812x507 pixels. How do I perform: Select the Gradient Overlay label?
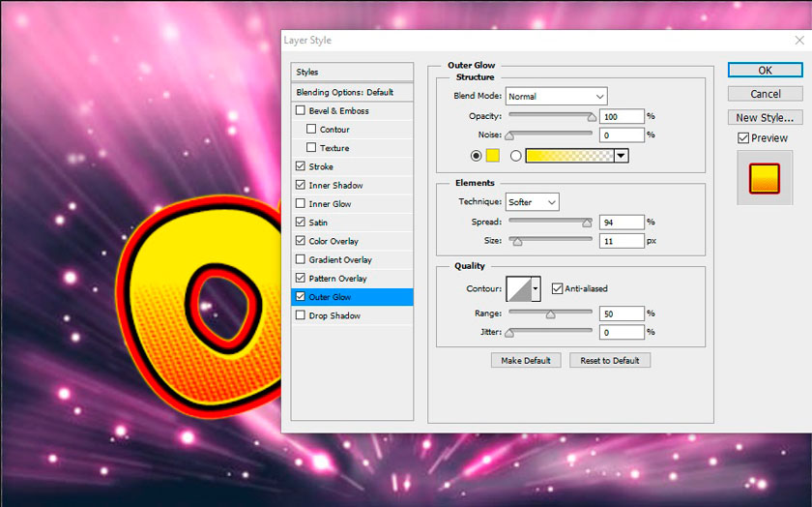[x=340, y=259]
